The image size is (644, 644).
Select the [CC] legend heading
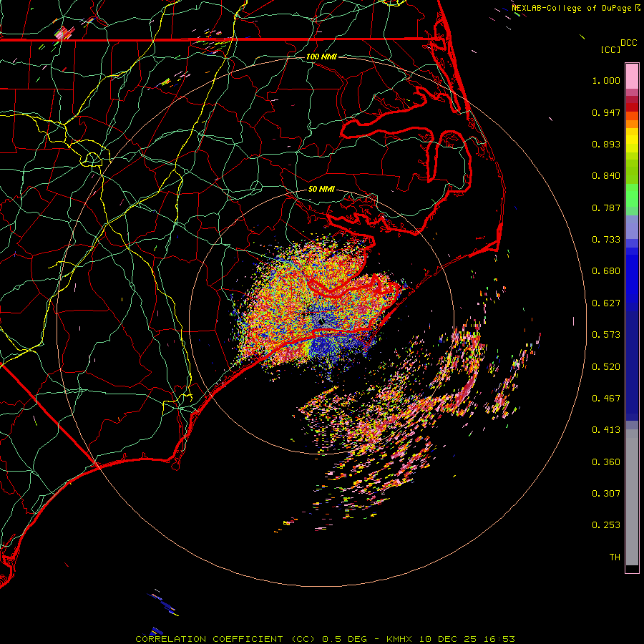(610, 49)
